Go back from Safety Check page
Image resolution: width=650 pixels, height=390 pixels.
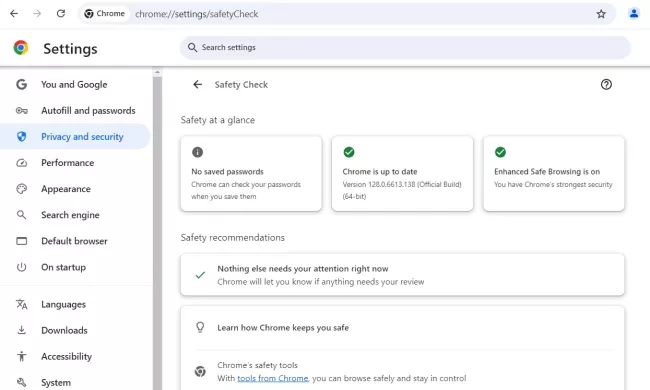click(x=198, y=85)
